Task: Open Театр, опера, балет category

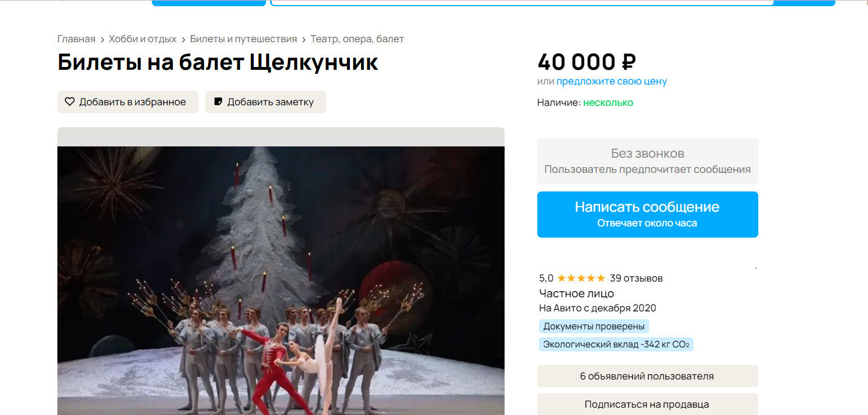Action: [357, 39]
